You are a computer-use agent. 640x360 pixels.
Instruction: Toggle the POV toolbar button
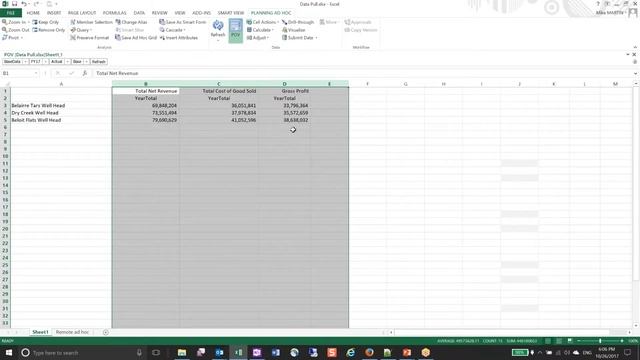(236, 30)
